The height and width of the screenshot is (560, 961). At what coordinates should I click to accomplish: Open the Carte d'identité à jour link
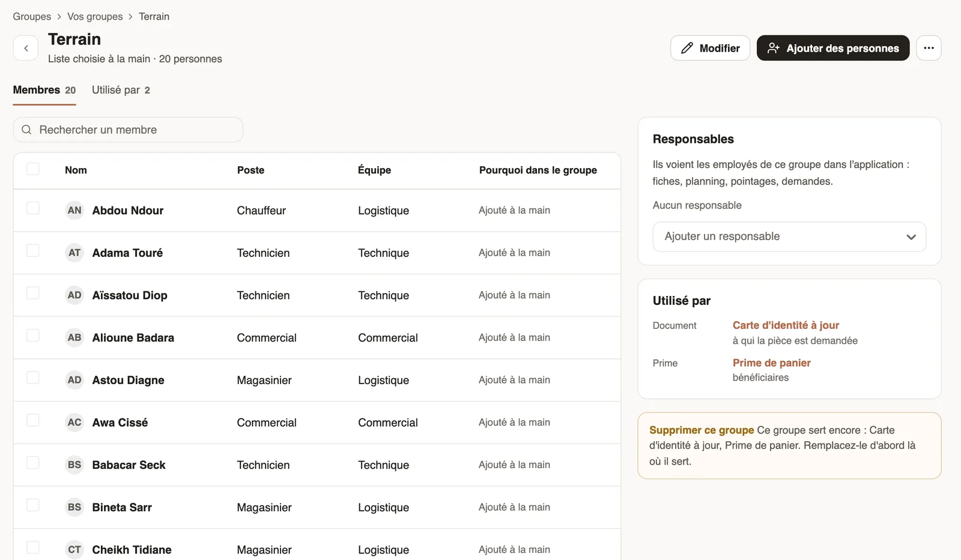[786, 325]
